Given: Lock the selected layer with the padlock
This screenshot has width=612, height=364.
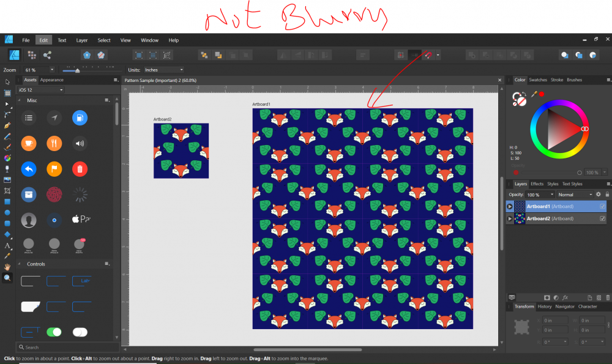Looking at the screenshot, I should pyautogui.click(x=606, y=194).
